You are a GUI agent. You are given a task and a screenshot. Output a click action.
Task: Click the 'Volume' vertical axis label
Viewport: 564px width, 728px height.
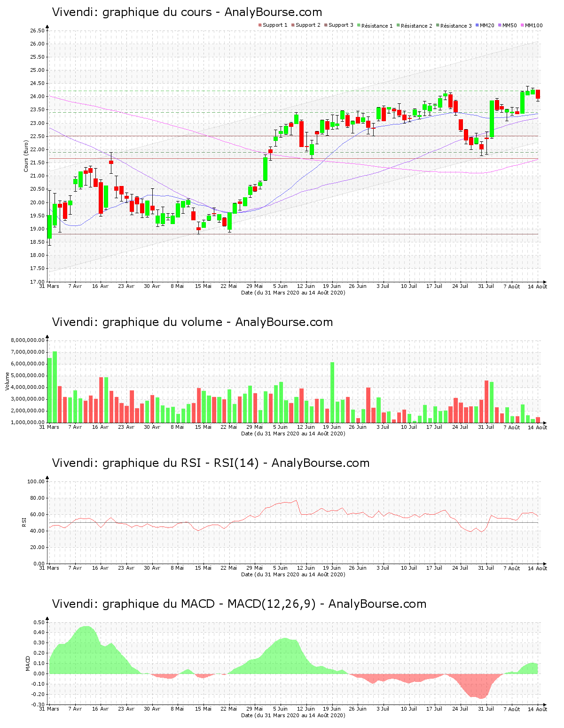(8, 381)
